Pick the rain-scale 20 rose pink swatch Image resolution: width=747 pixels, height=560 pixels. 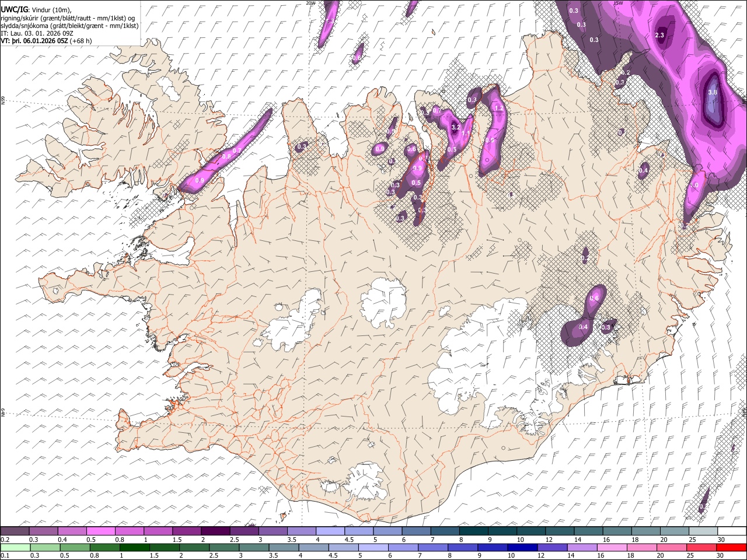click(672, 547)
